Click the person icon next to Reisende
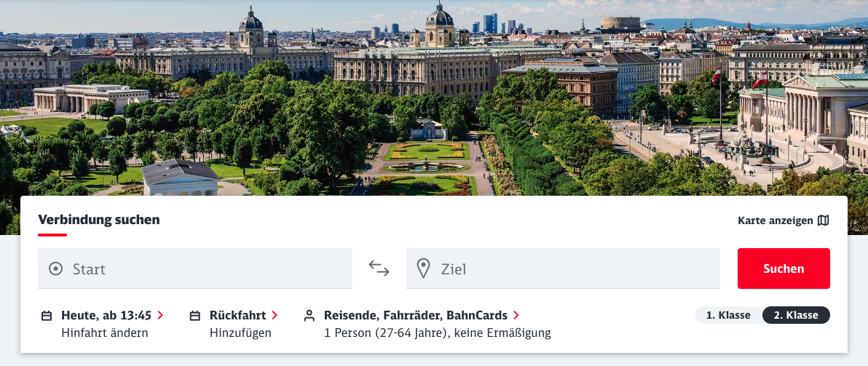The width and height of the screenshot is (868, 366). click(x=309, y=316)
